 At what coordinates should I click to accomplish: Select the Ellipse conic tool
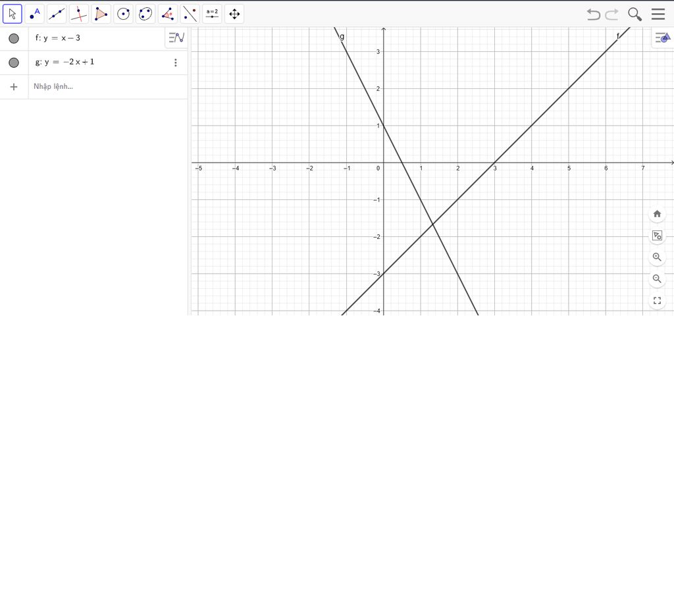coord(145,14)
